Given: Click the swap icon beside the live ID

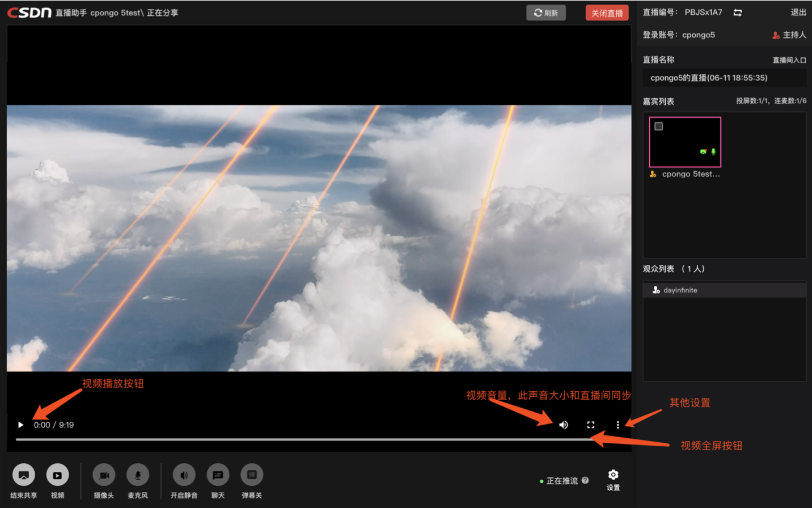Looking at the screenshot, I should point(738,12).
